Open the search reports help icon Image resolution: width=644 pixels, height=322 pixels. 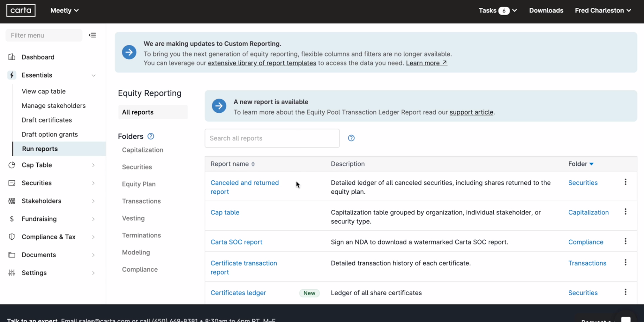click(x=351, y=138)
